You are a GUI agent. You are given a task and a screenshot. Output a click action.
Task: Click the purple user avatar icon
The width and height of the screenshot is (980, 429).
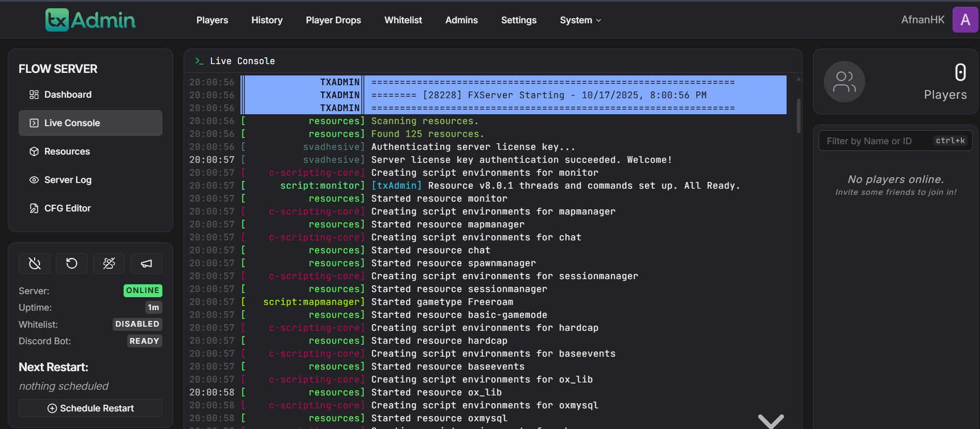tap(964, 20)
